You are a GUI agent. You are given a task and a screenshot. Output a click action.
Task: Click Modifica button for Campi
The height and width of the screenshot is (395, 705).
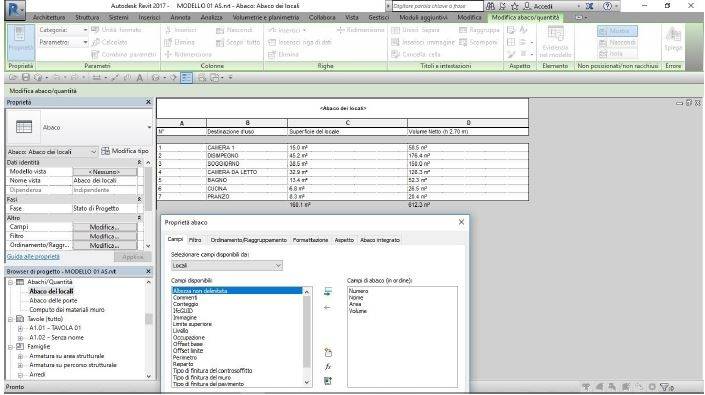point(105,227)
